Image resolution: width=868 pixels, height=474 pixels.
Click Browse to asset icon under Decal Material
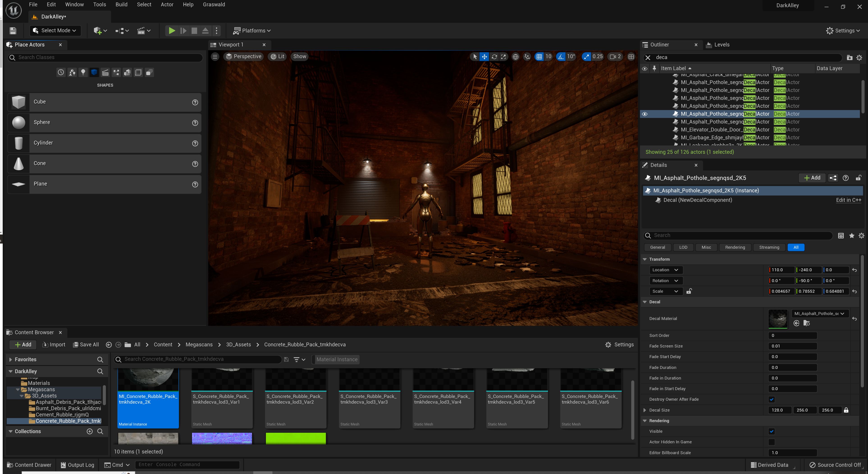coord(806,323)
